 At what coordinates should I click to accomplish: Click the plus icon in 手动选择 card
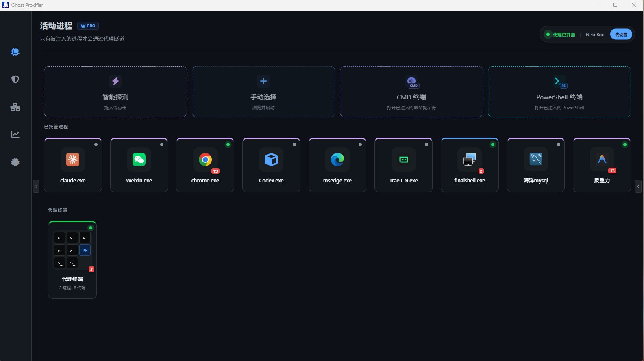(263, 81)
